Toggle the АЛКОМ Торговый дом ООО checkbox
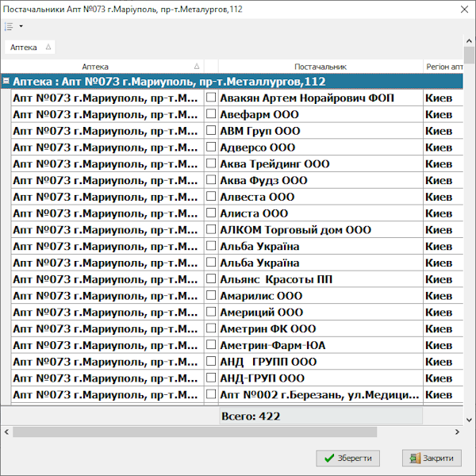 tap(211, 230)
